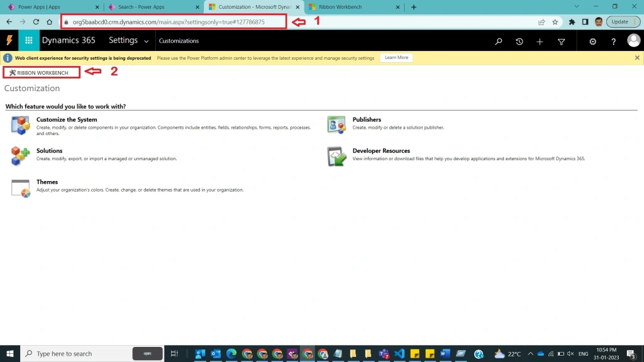The width and height of the screenshot is (644, 362).
Task: Click the info icon in notification bar
Action: pyautogui.click(x=8, y=58)
